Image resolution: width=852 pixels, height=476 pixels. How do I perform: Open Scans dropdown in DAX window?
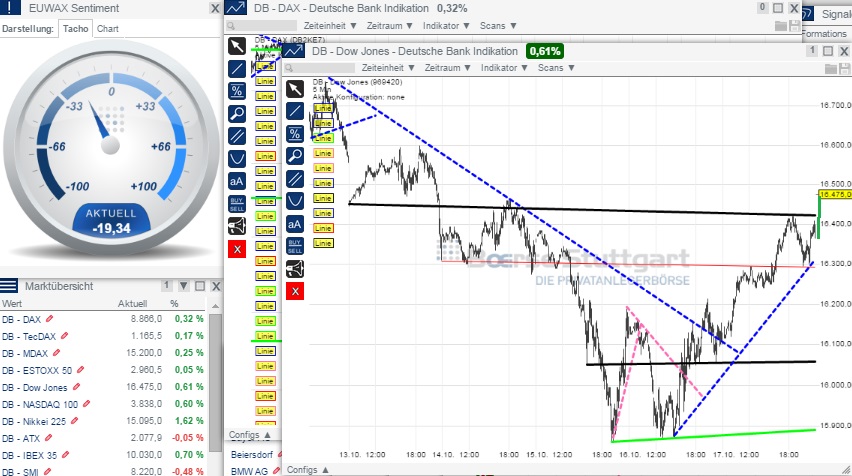498,26
